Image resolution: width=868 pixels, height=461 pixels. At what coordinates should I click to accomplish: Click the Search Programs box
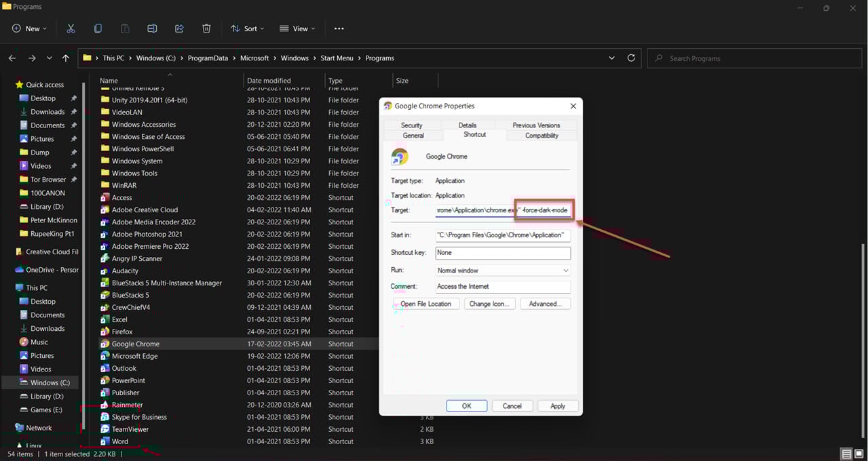point(753,58)
